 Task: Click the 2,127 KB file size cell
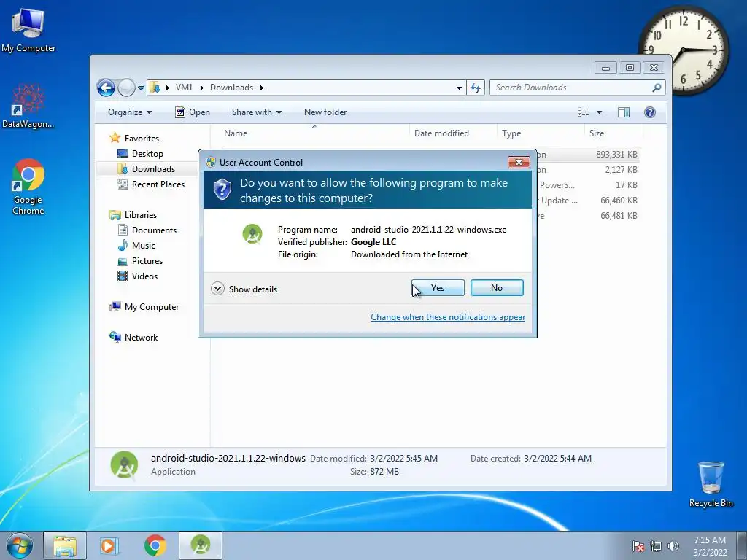pyautogui.click(x=621, y=169)
